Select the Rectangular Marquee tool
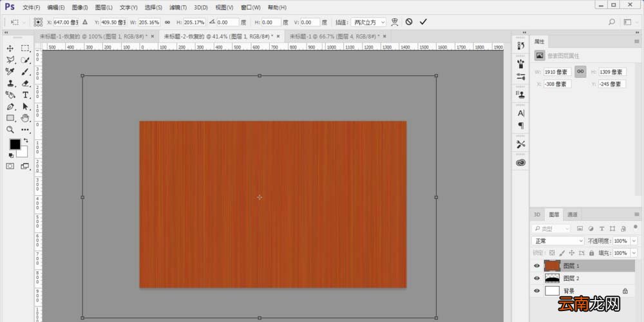Viewport: 644px width, 322px height. 25,48
